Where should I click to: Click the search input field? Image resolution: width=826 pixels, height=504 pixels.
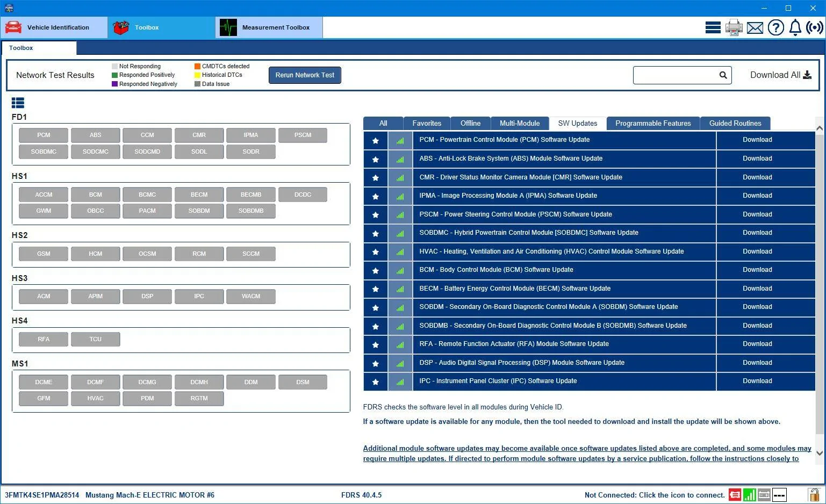pos(676,75)
